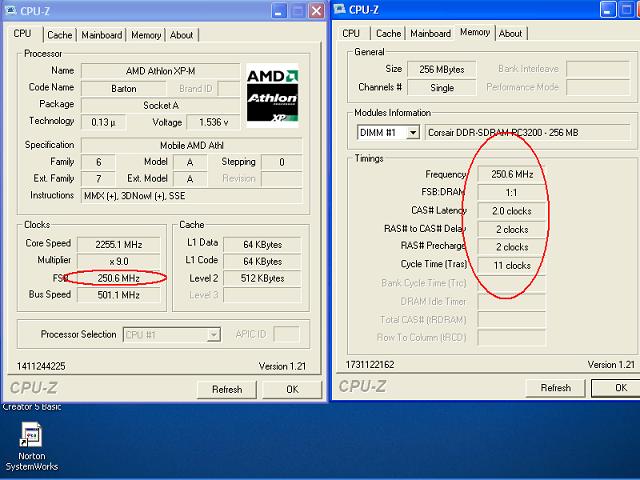Image resolution: width=640 pixels, height=480 pixels.
Task: Select About tab in the memory timings window
Action: [x=511, y=34]
